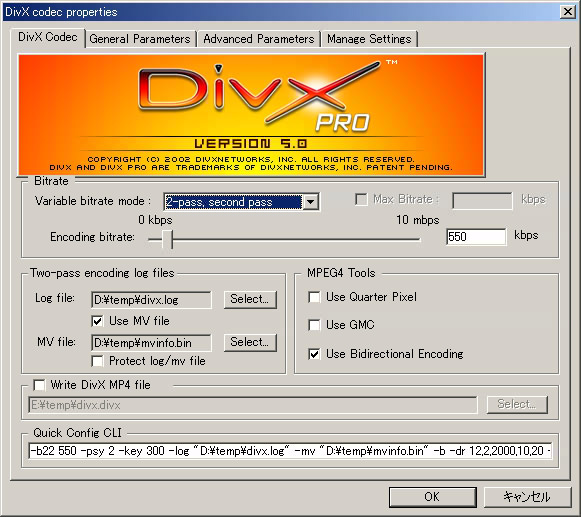Click the DivX Pro logo banner

point(251,115)
